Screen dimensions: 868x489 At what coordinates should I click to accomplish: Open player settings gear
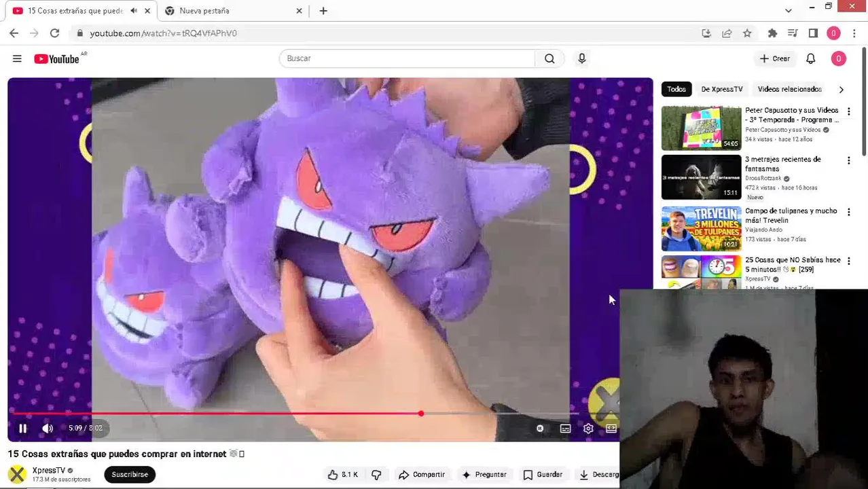588,429
